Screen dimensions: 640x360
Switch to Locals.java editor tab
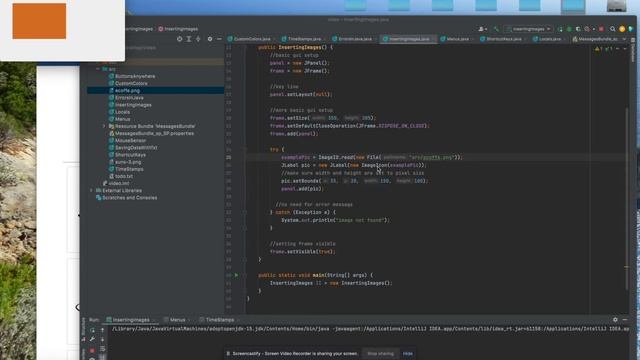549,39
